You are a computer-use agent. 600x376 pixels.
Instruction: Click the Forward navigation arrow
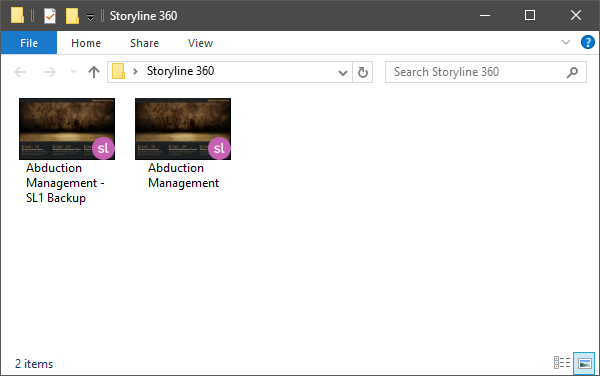coord(50,72)
